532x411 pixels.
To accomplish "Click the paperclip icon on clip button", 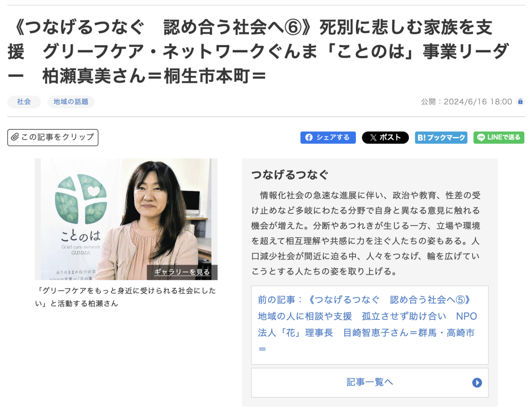I will tap(15, 137).
